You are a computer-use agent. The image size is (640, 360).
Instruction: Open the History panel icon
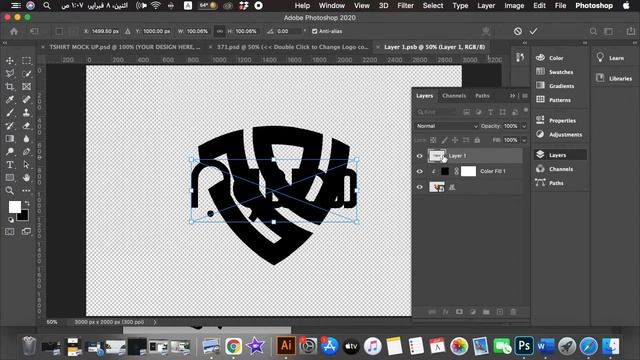[520, 58]
